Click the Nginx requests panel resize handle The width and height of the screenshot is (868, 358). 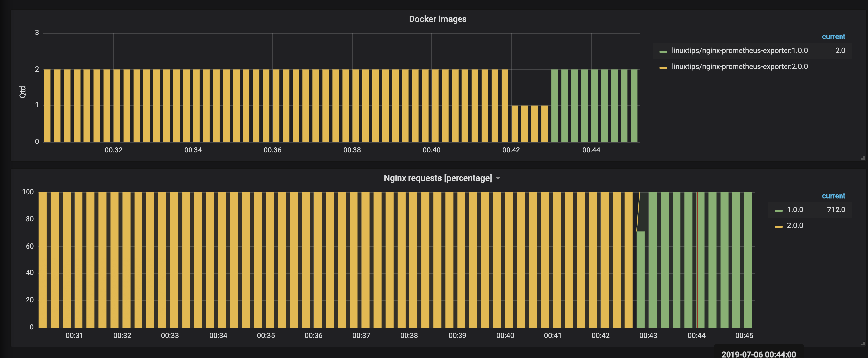click(863, 344)
